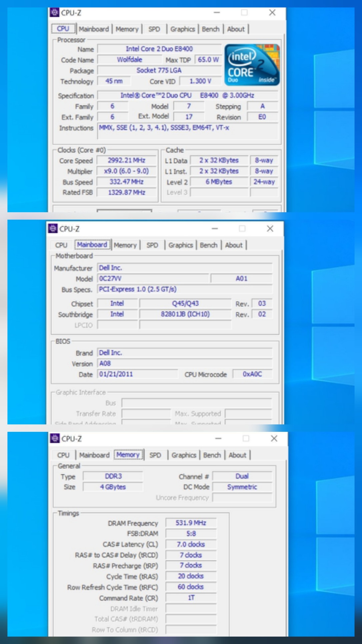This screenshot has height=644, width=362.
Task: Click FSB:DRAM ratio value 5:8
Action: (191, 534)
